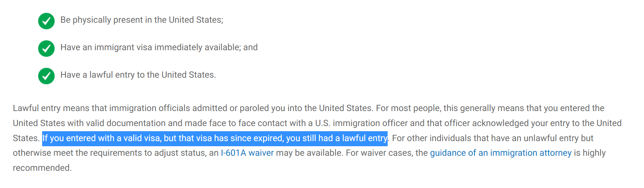The image size is (644, 188).
Task: Click the text 'Be physically present in the United States;'
Action: click(142, 20)
